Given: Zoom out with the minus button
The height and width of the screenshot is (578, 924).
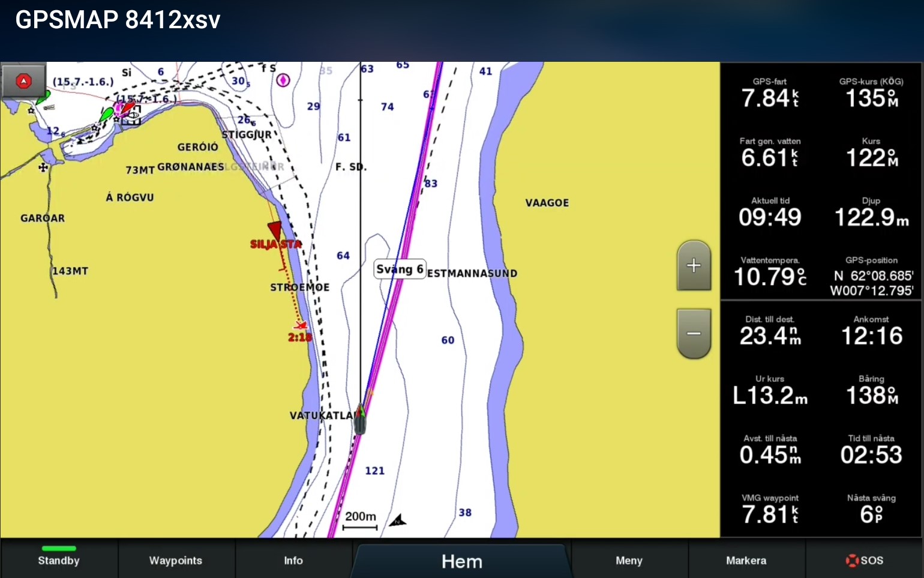Looking at the screenshot, I should pyautogui.click(x=694, y=334).
